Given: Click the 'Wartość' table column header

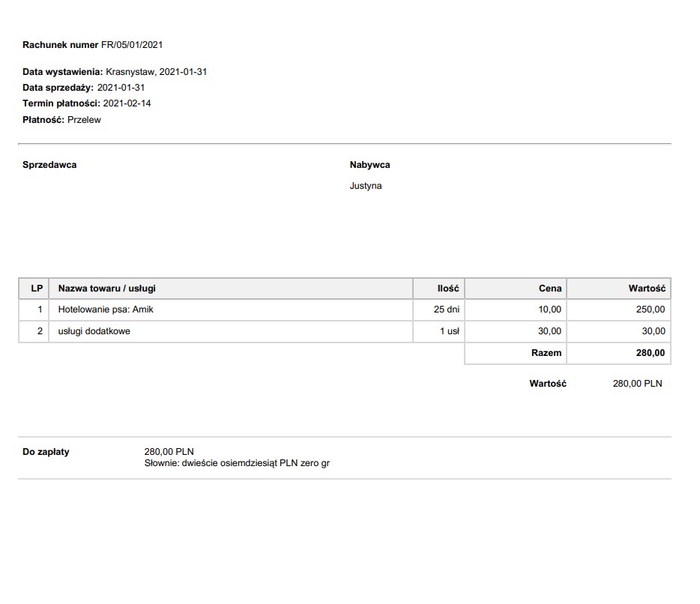Looking at the screenshot, I should click(647, 289).
